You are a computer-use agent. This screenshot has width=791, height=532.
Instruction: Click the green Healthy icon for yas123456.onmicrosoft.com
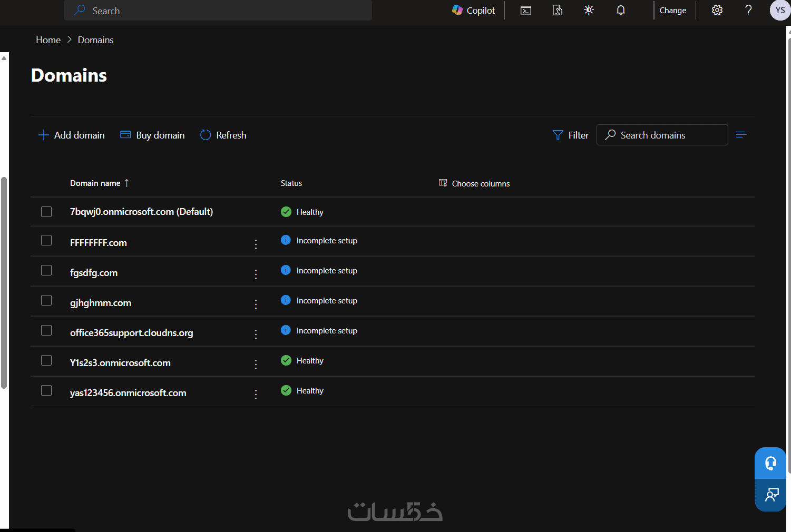[x=286, y=390]
